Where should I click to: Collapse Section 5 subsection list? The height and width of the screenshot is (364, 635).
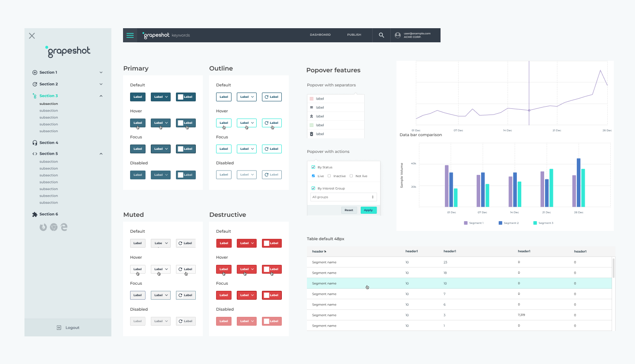101,153
